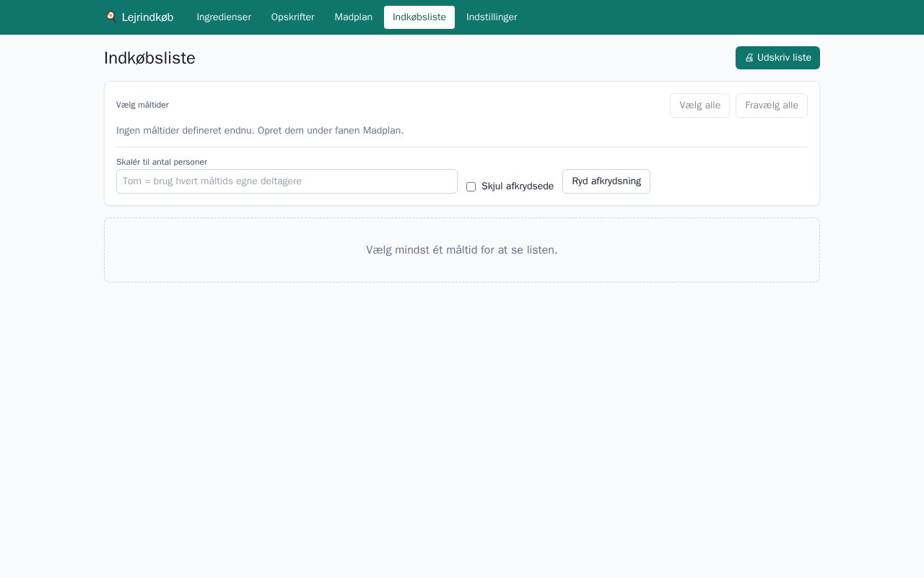Image resolution: width=924 pixels, height=578 pixels.
Task: Click the Skalér til antal personer label
Action: pyautogui.click(x=162, y=162)
